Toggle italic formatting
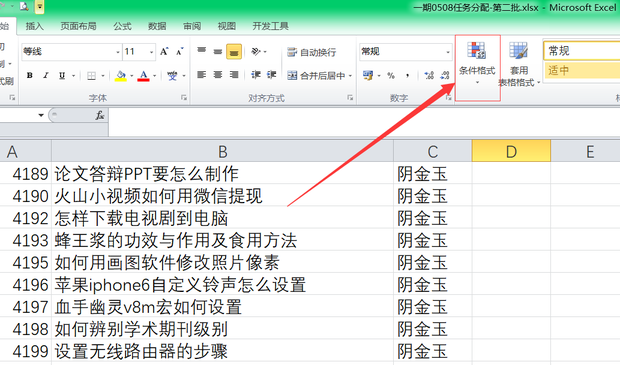This screenshot has width=620, height=365. (45, 76)
